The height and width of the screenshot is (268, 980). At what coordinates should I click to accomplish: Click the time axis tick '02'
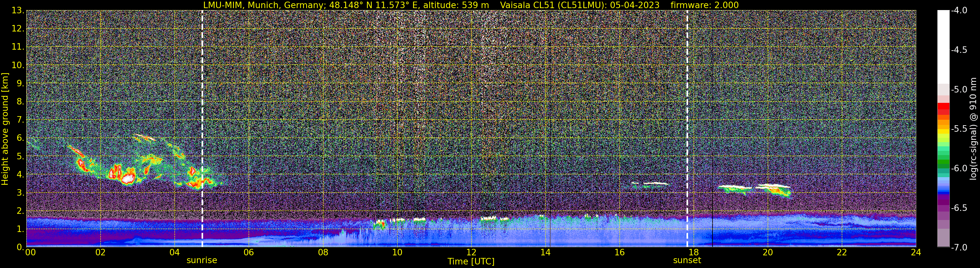tap(100, 253)
